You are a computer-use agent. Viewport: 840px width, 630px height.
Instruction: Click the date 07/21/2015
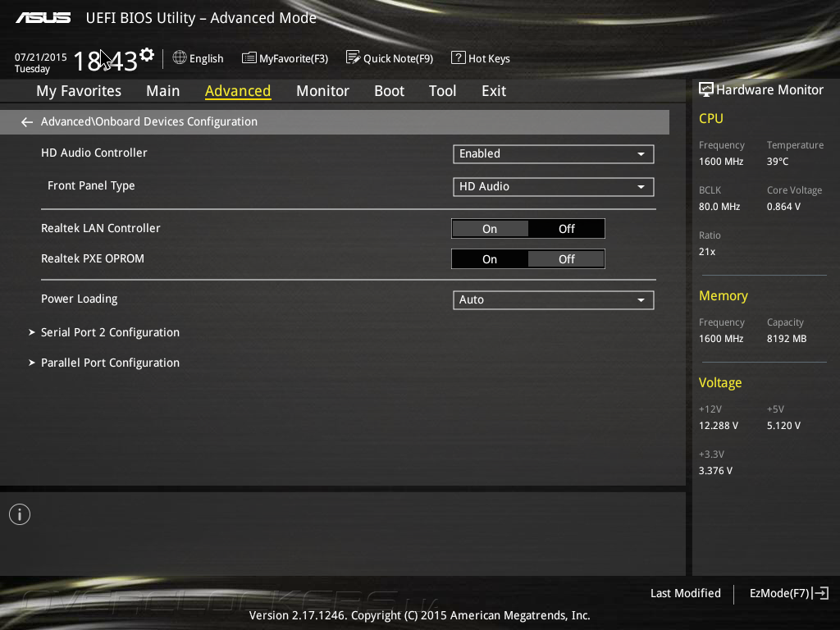(41, 57)
